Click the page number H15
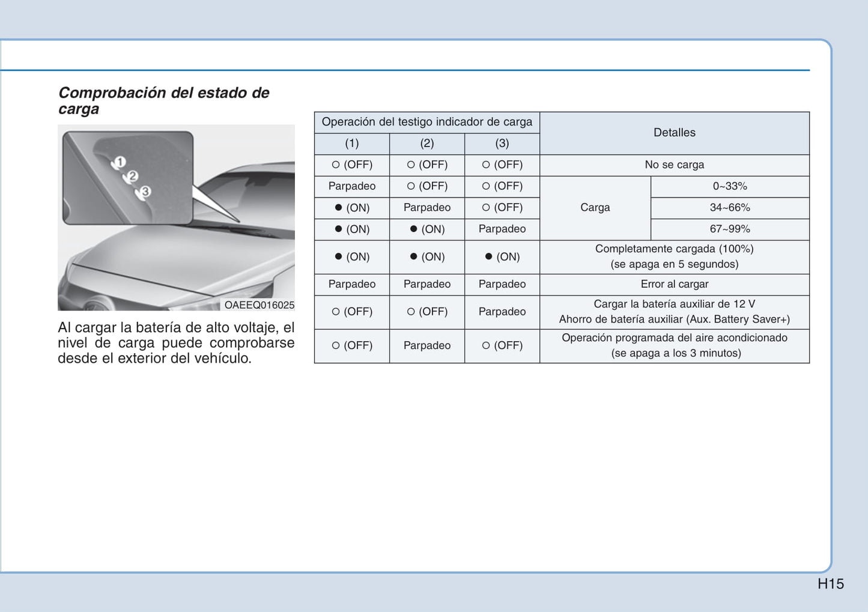 click(x=830, y=584)
